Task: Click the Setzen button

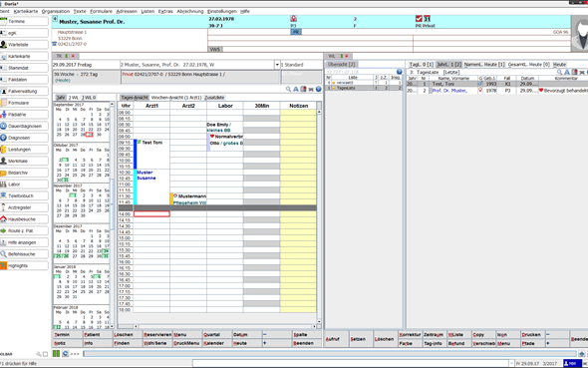Action: click(x=361, y=339)
